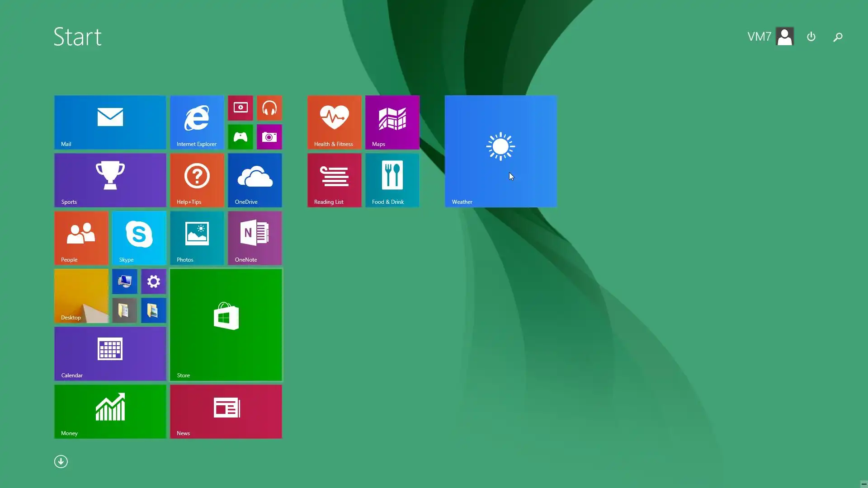Open the Windows Store tile
Screen dimensions: 868x488
pyautogui.click(x=226, y=324)
